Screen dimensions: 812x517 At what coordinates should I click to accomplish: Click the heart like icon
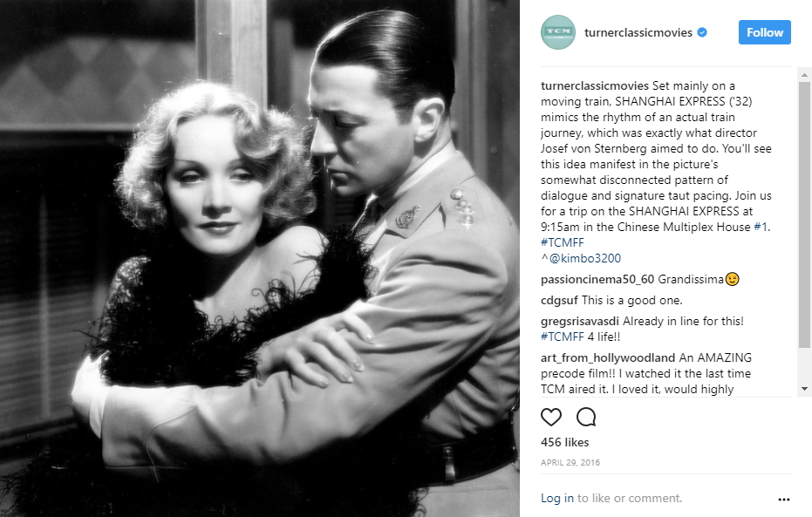click(551, 417)
